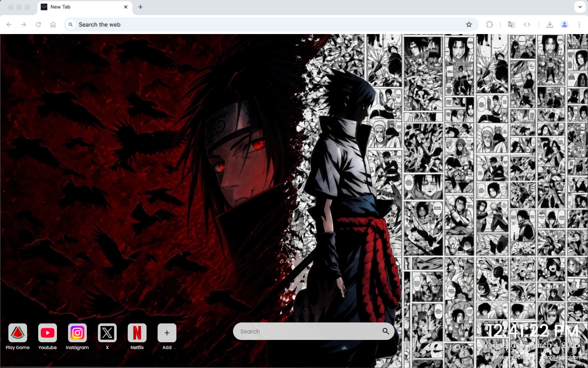588x368 pixels.
Task: Open the X shortcut icon
Action: coord(107,333)
